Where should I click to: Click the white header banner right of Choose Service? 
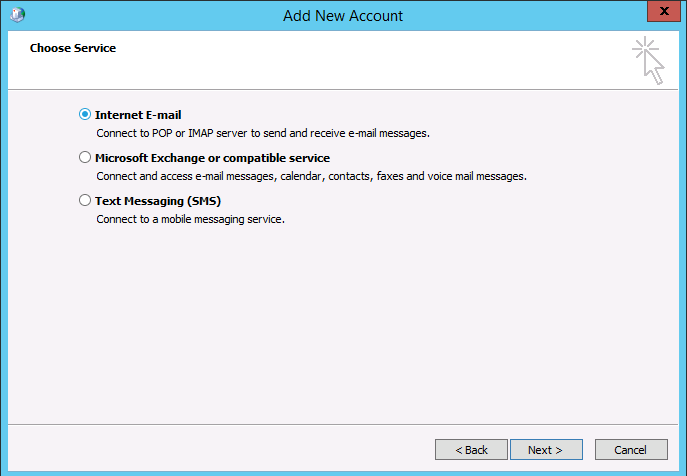[372, 60]
